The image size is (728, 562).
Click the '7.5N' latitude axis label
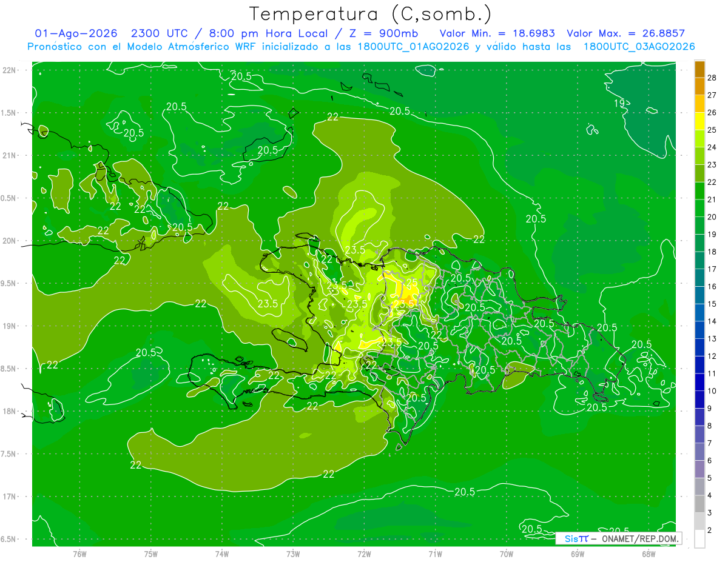pyautogui.click(x=8, y=453)
